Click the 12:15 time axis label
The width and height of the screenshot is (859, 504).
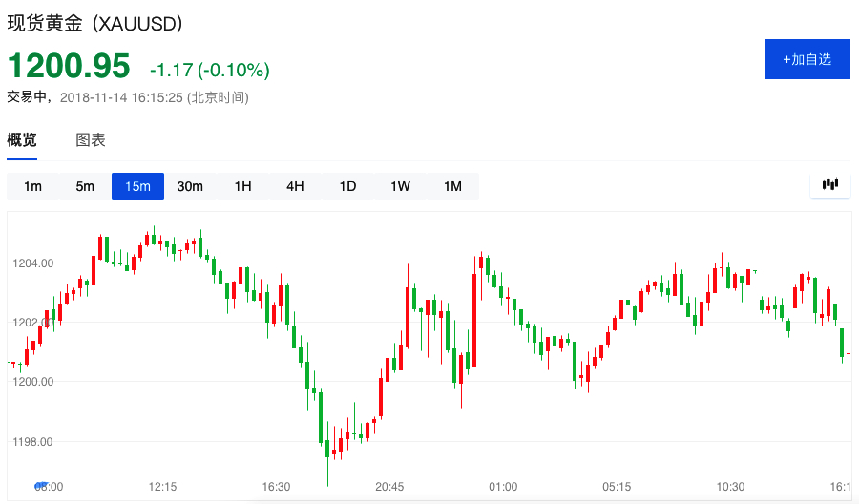(x=162, y=487)
